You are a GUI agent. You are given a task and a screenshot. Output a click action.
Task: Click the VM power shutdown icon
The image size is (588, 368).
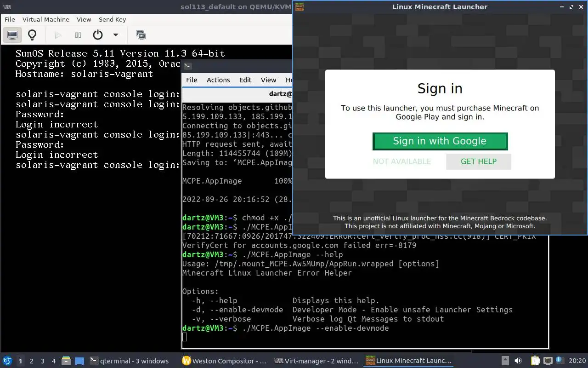tap(97, 35)
